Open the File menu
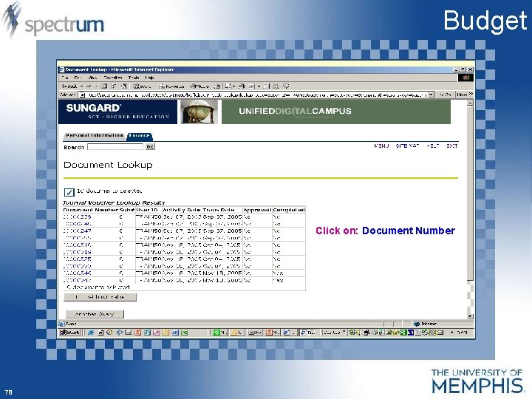 pos(64,78)
